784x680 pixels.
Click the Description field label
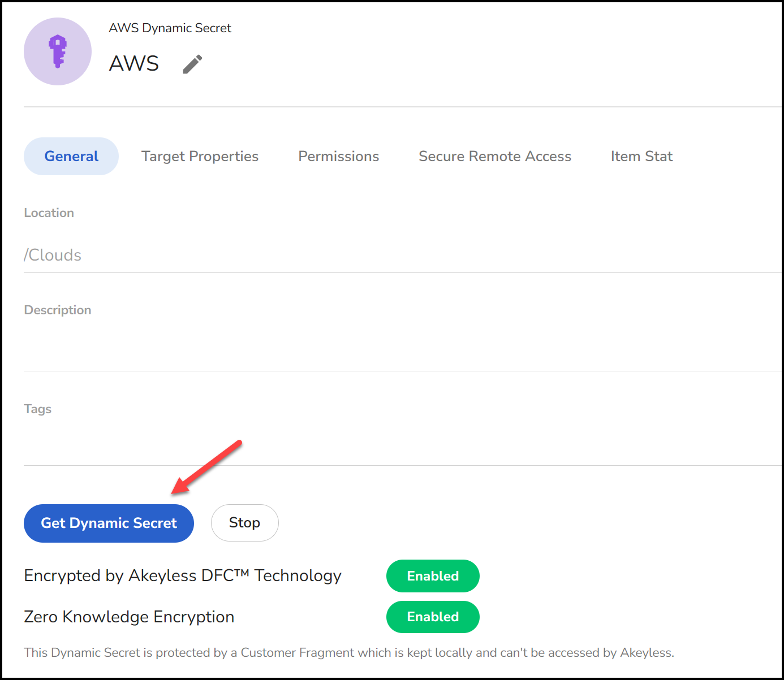coord(58,310)
